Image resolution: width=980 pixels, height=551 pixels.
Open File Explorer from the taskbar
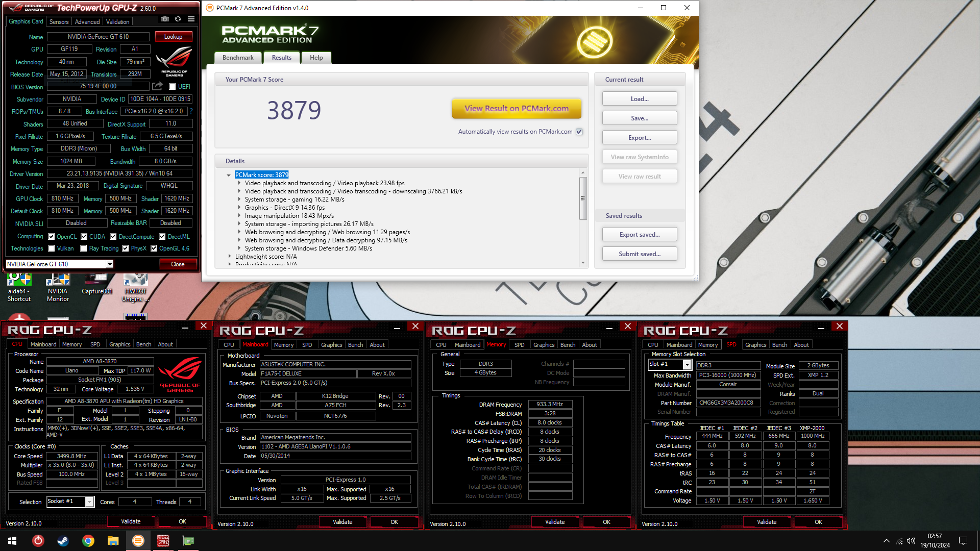coord(113,541)
